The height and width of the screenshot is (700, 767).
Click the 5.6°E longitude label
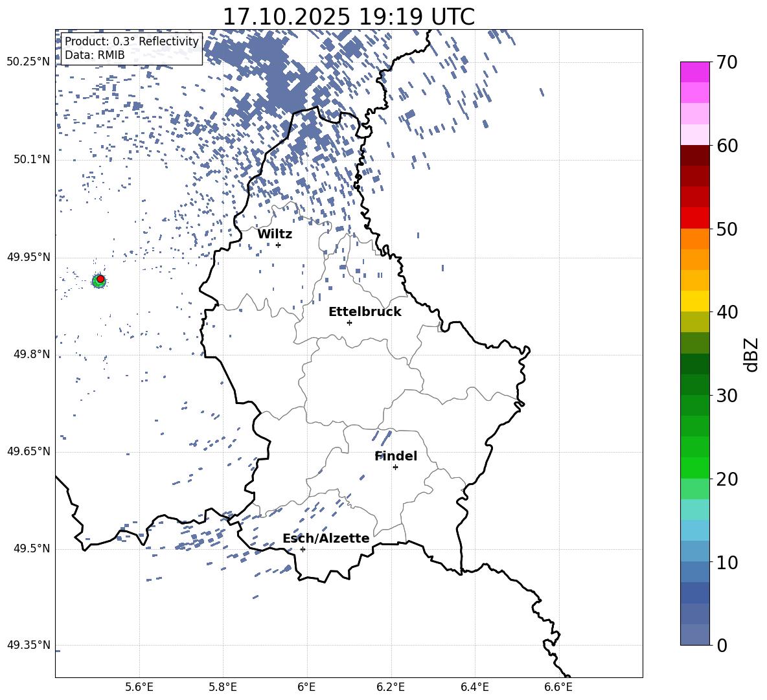[139, 687]
